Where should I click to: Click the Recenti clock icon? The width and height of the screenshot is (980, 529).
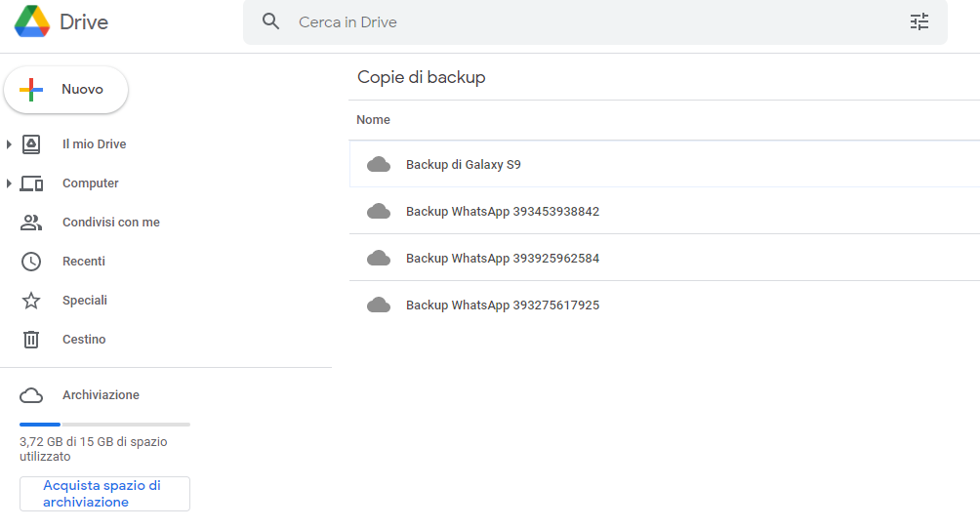click(31, 262)
